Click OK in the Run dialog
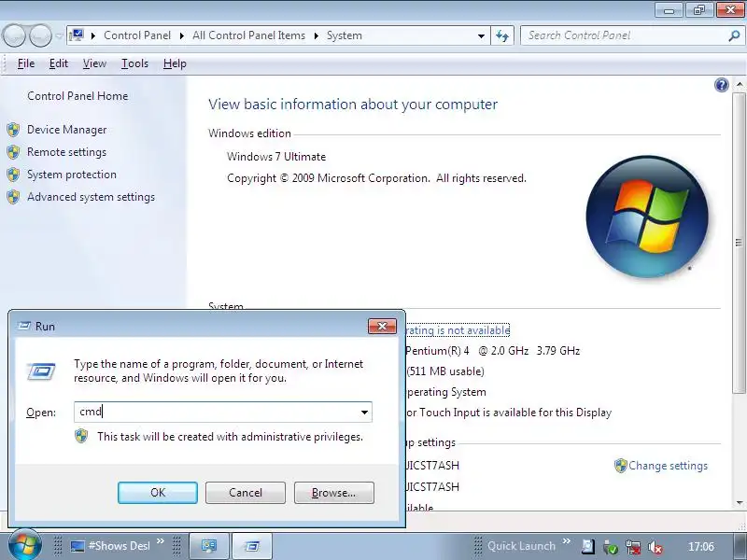This screenshot has width=747, height=560. coord(158,493)
